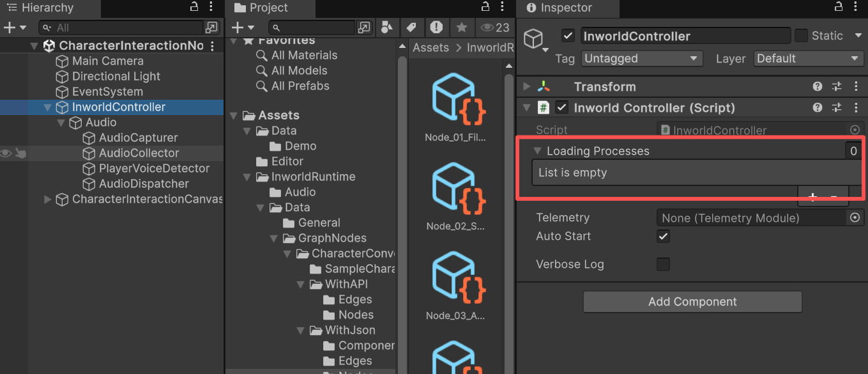Screen dimensions: 868x374
Task: Collapse the Loading Processes list
Action: (x=538, y=152)
